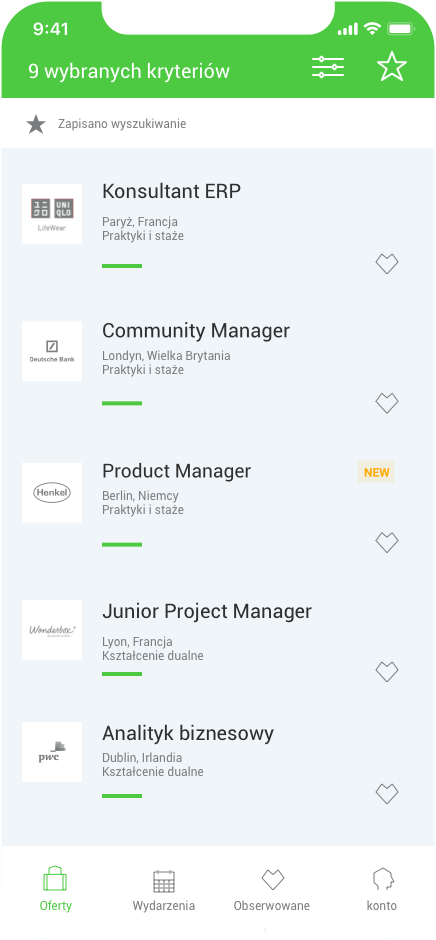Click the Henkel company logo
The image size is (436, 940).
tap(52, 493)
